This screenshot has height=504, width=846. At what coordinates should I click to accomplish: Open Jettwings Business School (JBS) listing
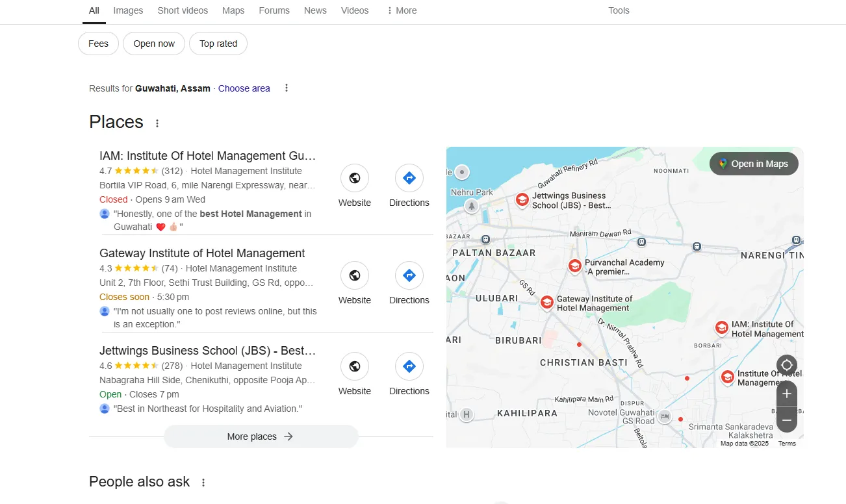pos(207,351)
